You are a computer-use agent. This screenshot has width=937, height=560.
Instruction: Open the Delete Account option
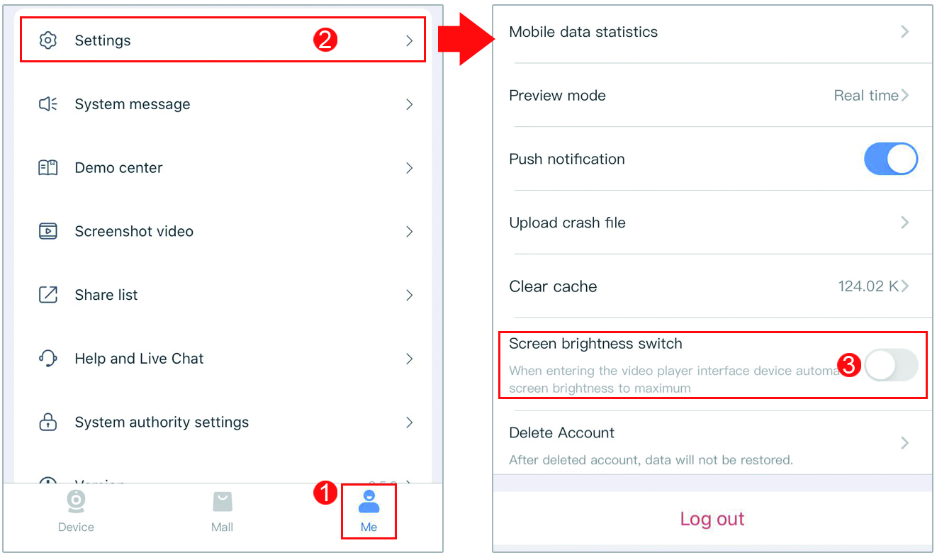(x=712, y=444)
